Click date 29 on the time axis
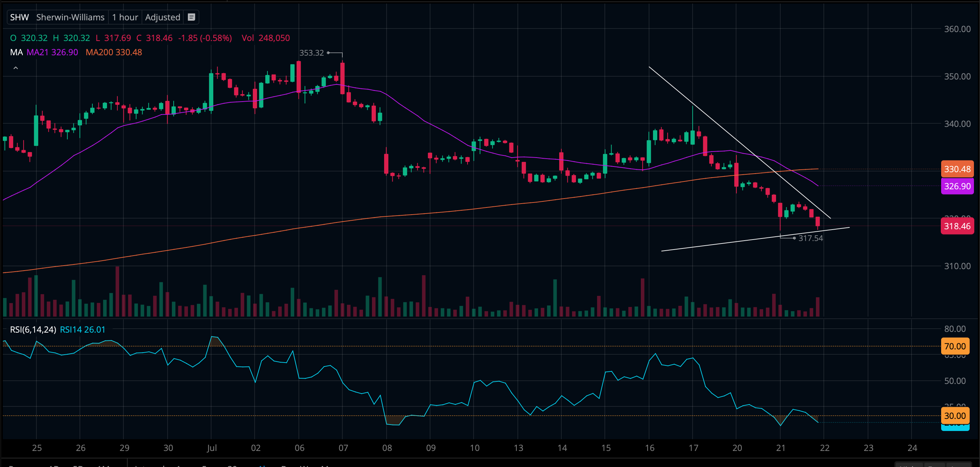This screenshot has height=467, width=980. pyautogui.click(x=124, y=448)
